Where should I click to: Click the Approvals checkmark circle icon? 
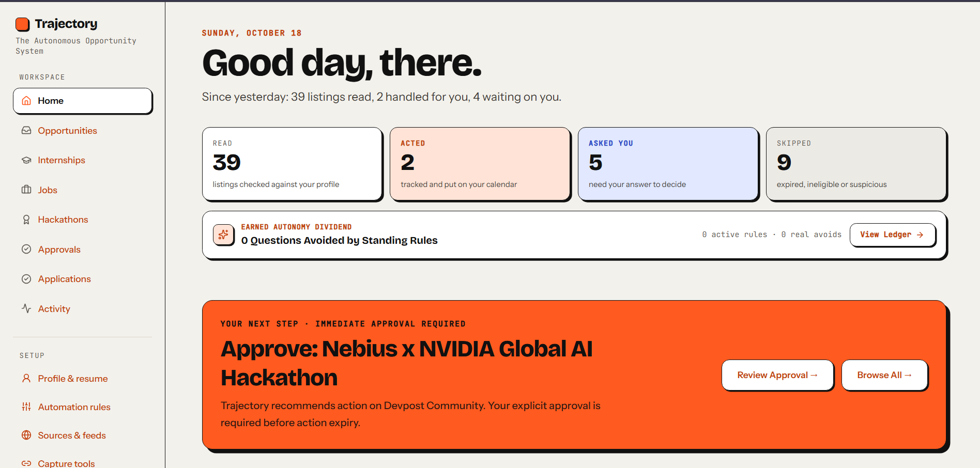[x=26, y=249]
